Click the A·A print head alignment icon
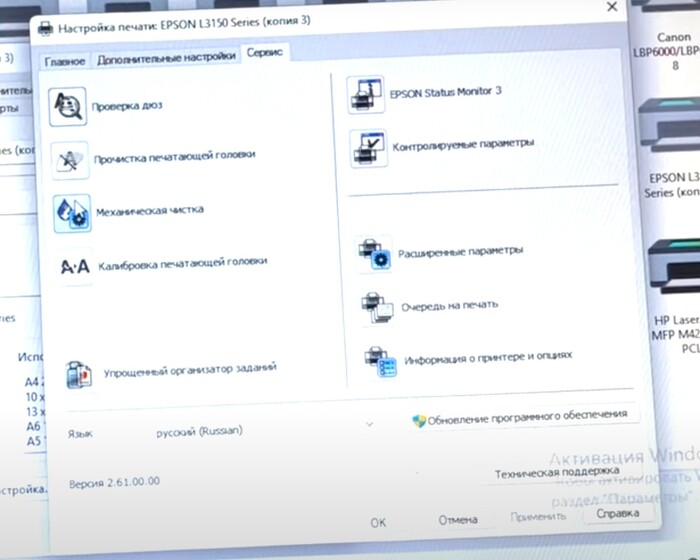The image size is (700, 560). [75, 267]
